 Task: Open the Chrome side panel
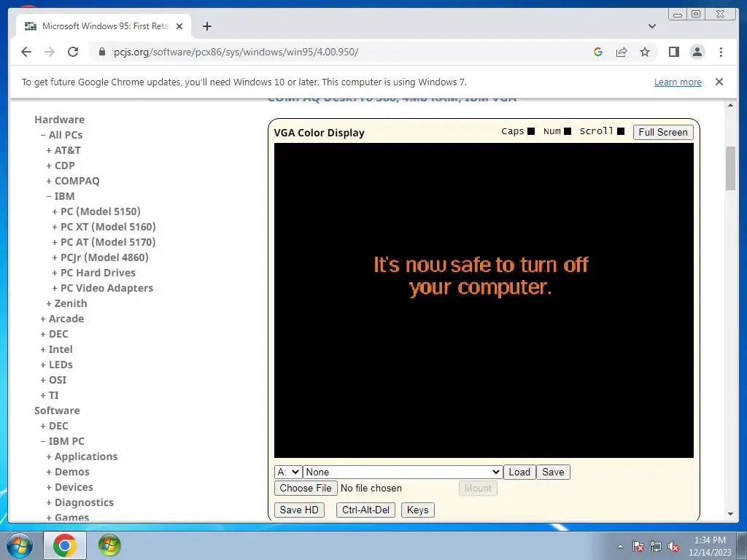point(673,52)
